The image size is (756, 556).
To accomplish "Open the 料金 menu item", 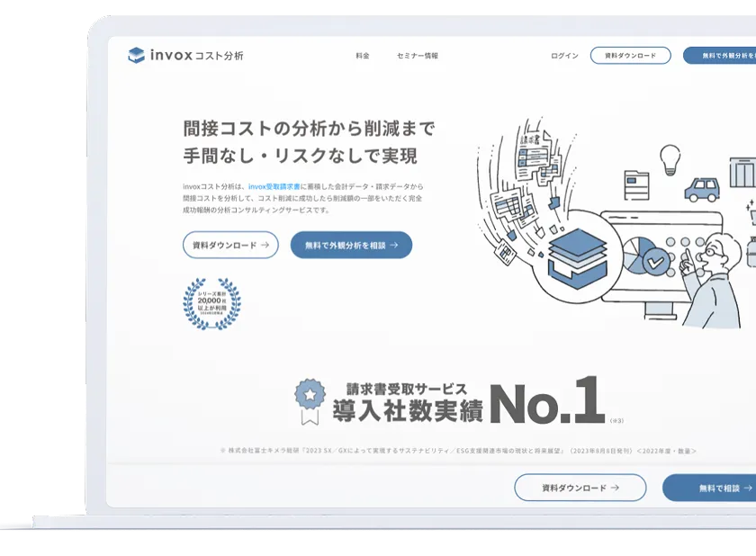I will (x=363, y=56).
